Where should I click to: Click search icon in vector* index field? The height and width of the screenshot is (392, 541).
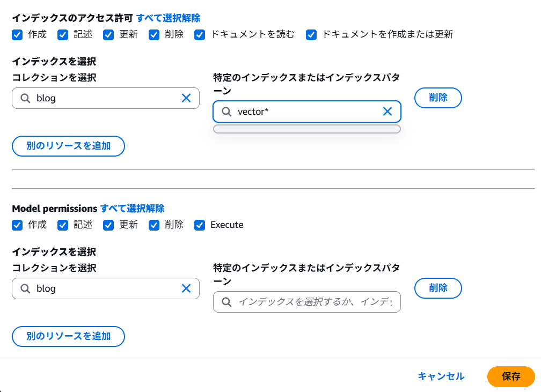pyautogui.click(x=226, y=112)
